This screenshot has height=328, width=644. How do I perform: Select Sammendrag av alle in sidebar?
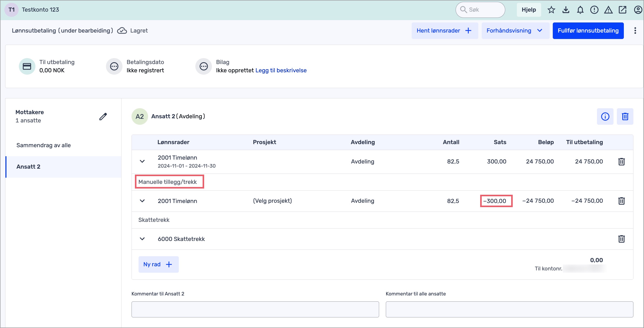43,145
